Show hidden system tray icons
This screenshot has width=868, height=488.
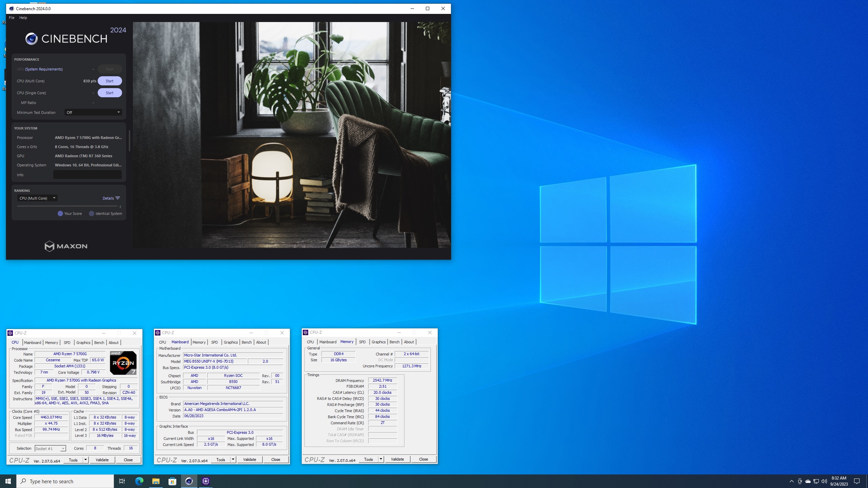pyautogui.click(x=791, y=481)
